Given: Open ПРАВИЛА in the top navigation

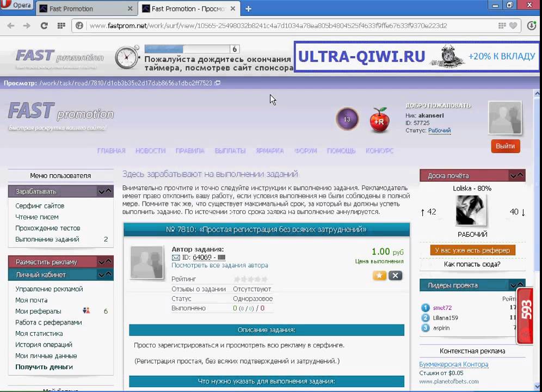Looking at the screenshot, I should (190, 150).
